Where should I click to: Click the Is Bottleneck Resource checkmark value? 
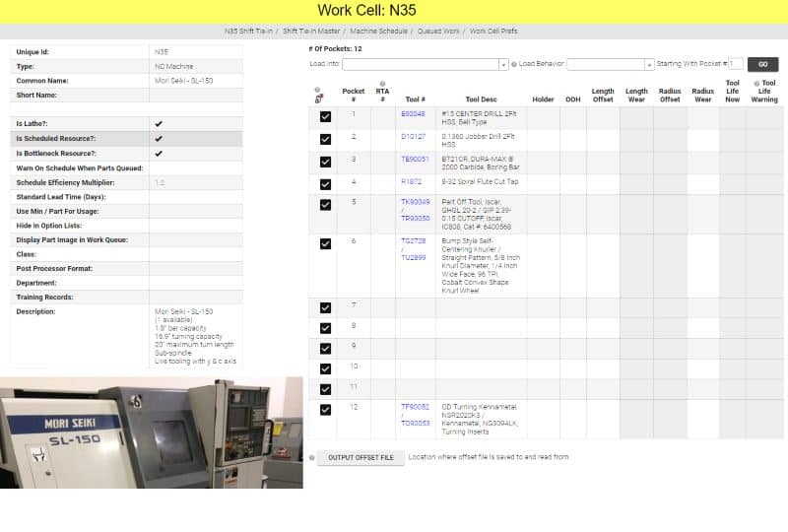pyautogui.click(x=159, y=154)
